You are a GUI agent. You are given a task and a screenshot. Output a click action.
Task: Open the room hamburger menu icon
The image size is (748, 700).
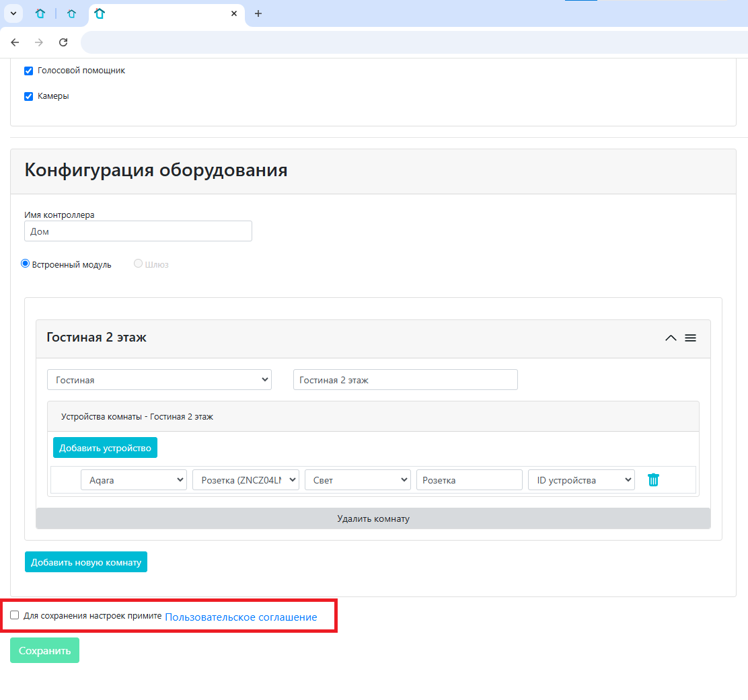690,338
